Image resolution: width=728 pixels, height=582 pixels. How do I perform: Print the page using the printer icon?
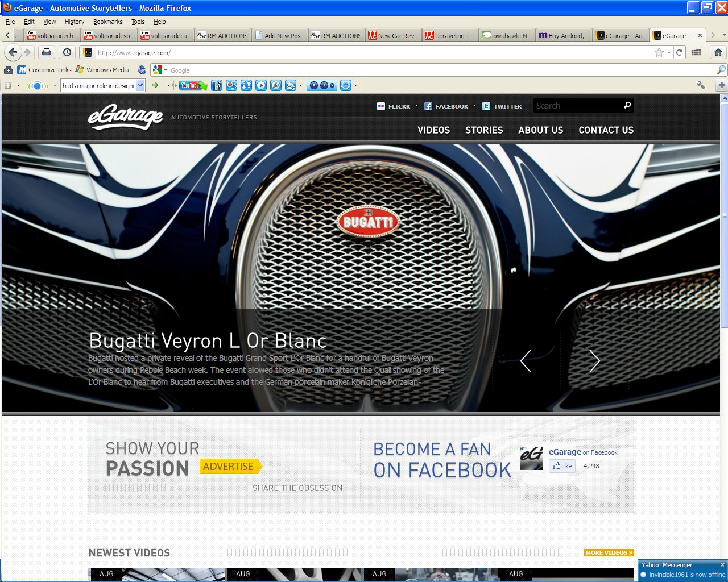click(47, 52)
